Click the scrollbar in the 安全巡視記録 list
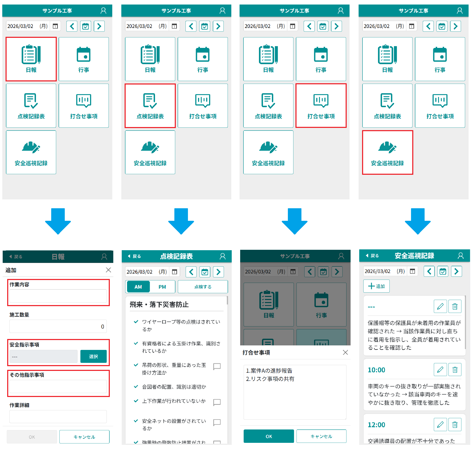Viewport: 476px width, 464px height. click(465, 322)
